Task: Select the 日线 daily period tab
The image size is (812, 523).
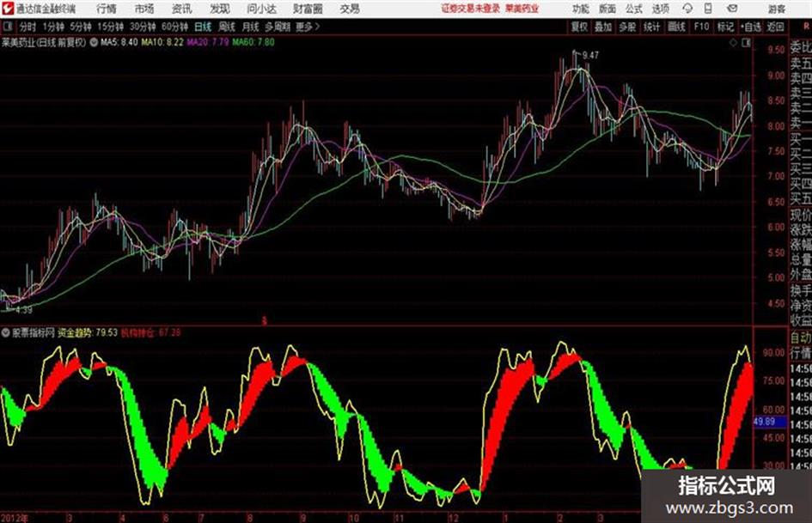Action: pyautogui.click(x=203, y=27)
